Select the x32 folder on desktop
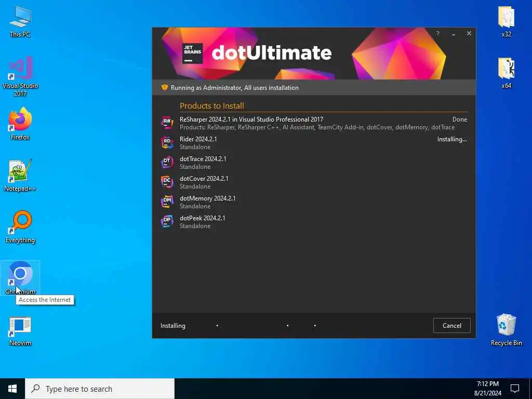 click(506, 21)
